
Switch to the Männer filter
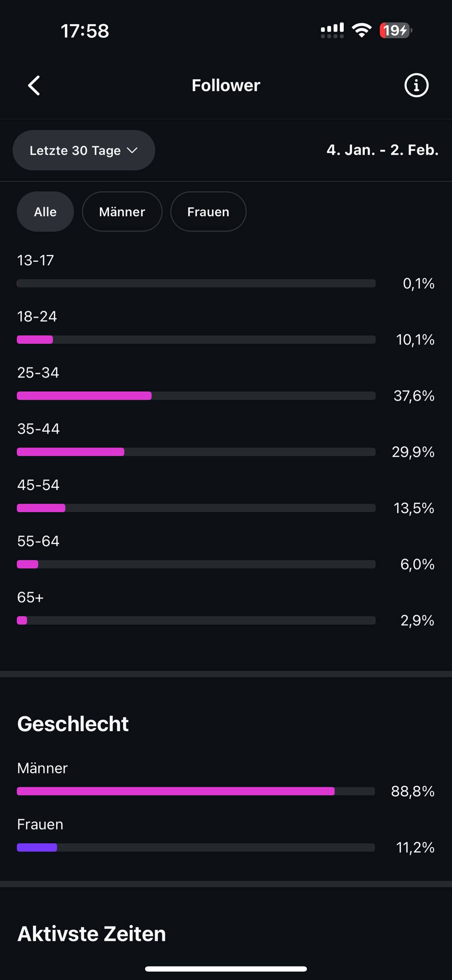(122, 212)
